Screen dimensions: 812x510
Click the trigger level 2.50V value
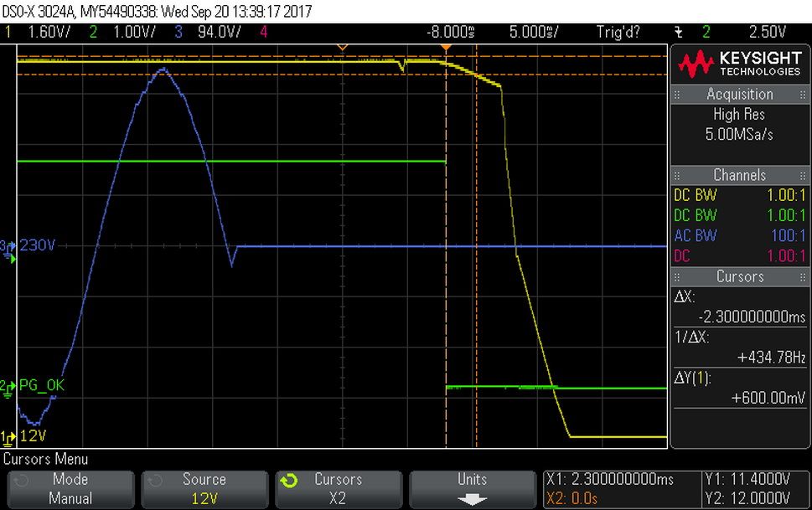click(x=767, y=32)
